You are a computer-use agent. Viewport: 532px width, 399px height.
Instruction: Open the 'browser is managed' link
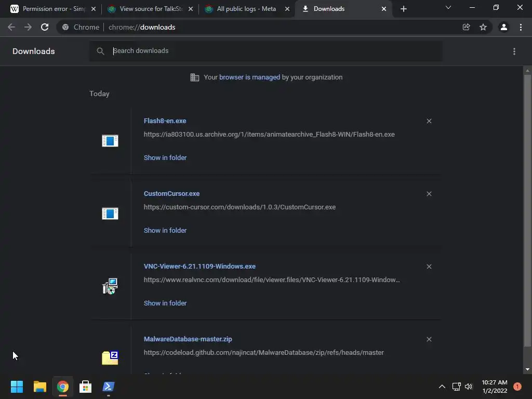pos(250,77)
